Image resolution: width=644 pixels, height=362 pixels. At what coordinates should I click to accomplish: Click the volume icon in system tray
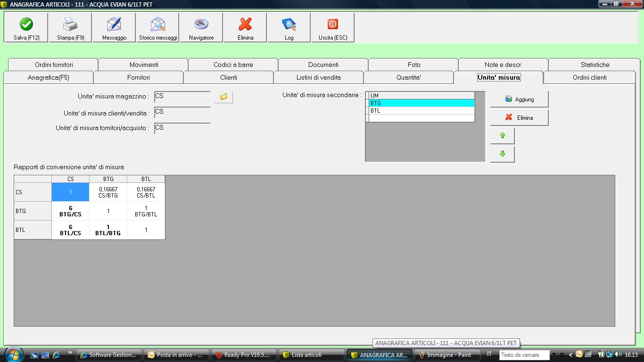[x=618, y=354]
